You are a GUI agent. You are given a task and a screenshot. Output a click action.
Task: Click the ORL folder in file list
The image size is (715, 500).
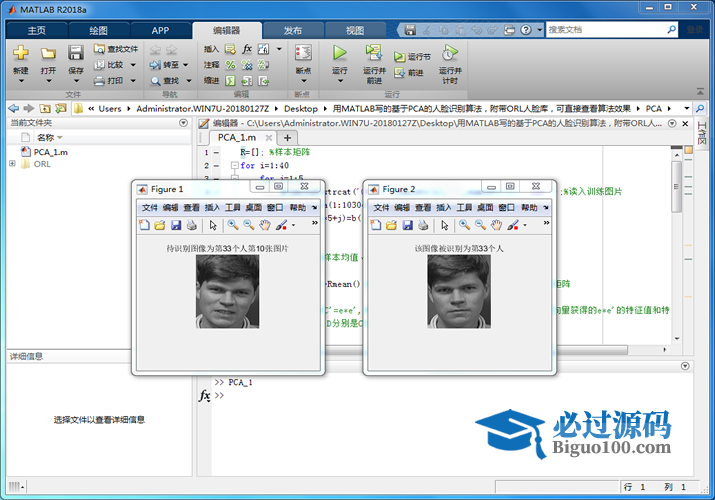tap(42, 164)
